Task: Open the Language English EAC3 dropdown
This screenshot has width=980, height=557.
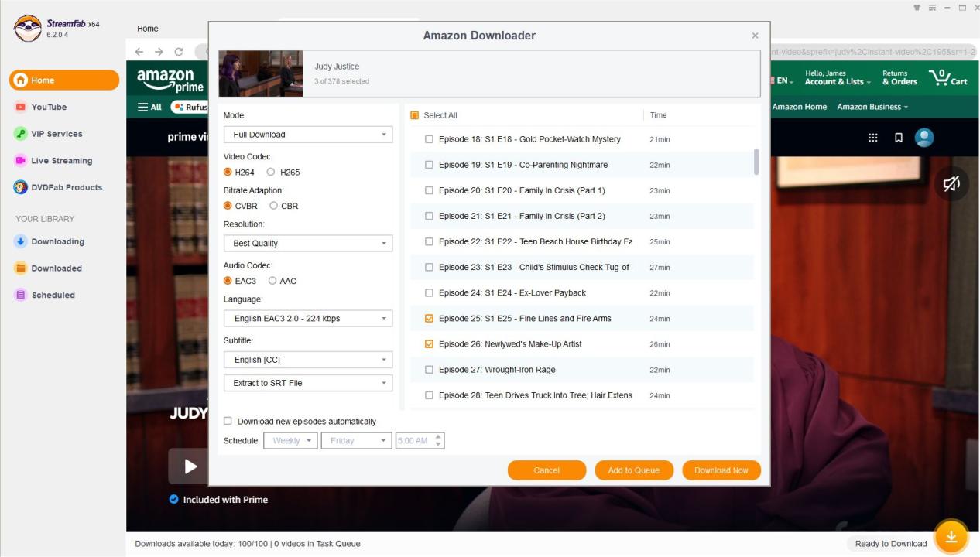Action: [308, 318]
